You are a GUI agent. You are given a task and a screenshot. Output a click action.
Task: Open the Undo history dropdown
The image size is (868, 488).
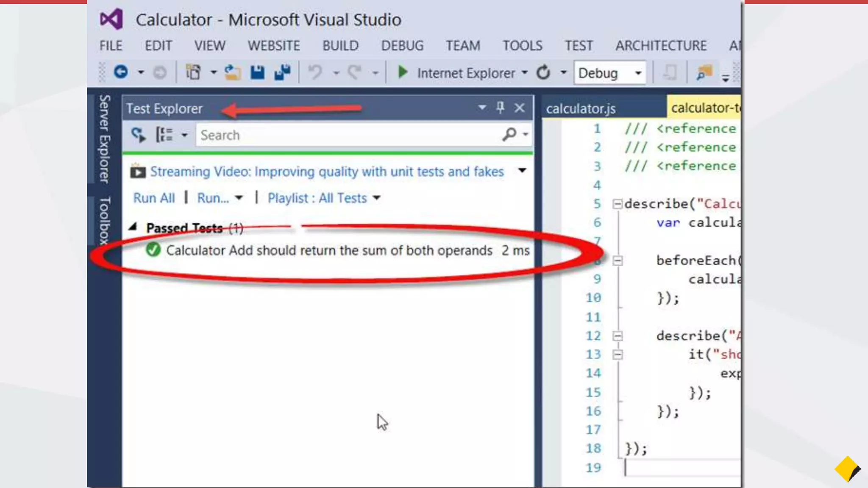pos(336,73)
